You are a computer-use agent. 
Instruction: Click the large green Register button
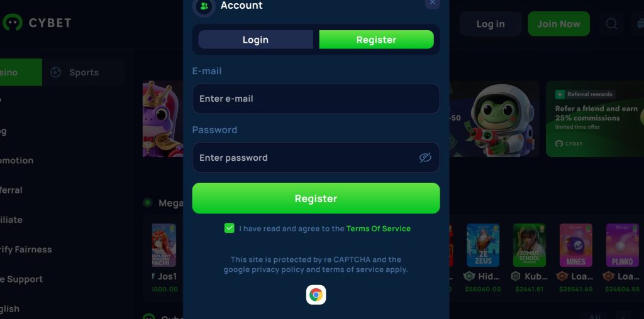[316, 198]
